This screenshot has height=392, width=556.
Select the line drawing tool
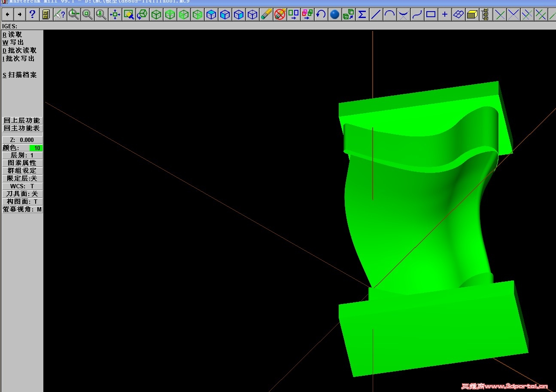click(376, 15)
